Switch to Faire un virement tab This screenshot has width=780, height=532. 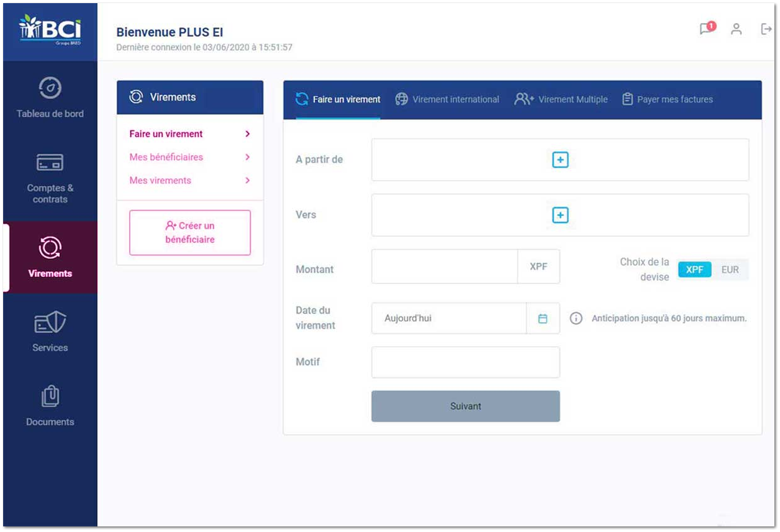tap(338, 99)
